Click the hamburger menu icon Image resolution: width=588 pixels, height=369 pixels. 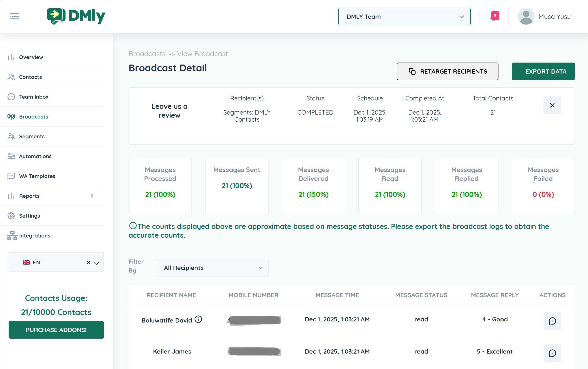tap(15, 16)
